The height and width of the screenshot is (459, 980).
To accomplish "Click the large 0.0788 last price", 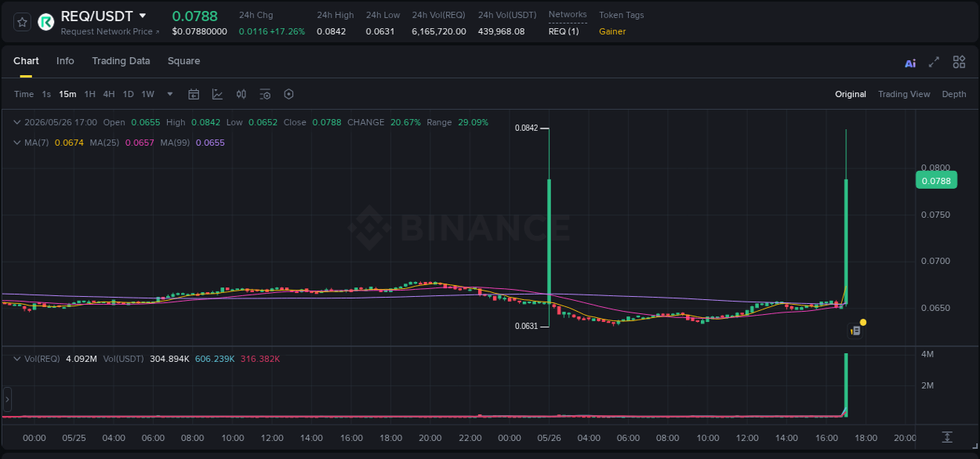I will (x=195, y=16).
